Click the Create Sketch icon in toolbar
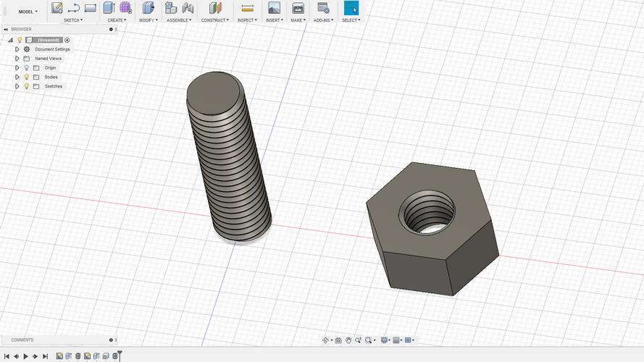 coord(57,8)
